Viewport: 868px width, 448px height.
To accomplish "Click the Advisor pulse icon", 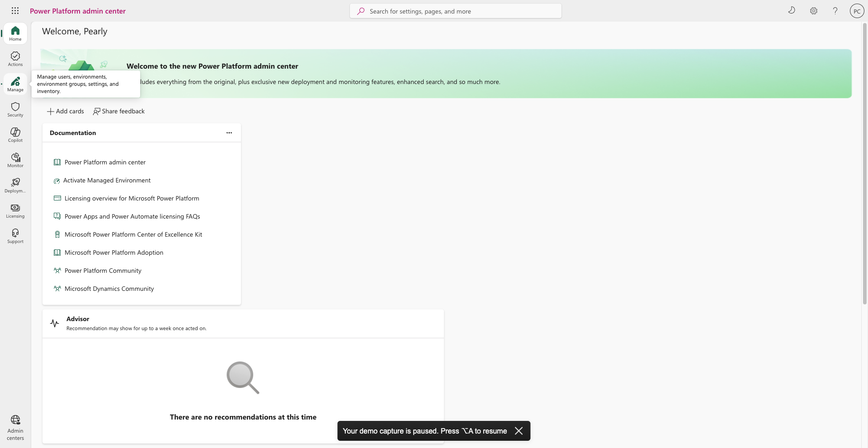I will (55, 323).
